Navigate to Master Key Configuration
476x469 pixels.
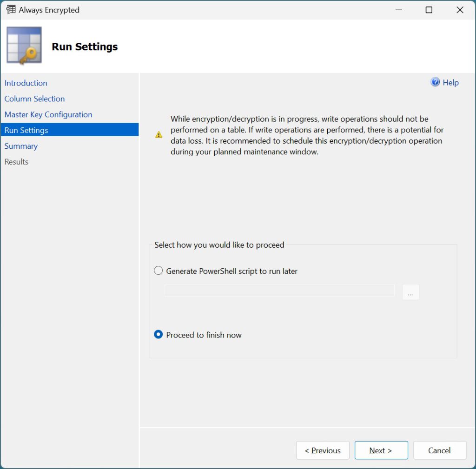(48, 115)
